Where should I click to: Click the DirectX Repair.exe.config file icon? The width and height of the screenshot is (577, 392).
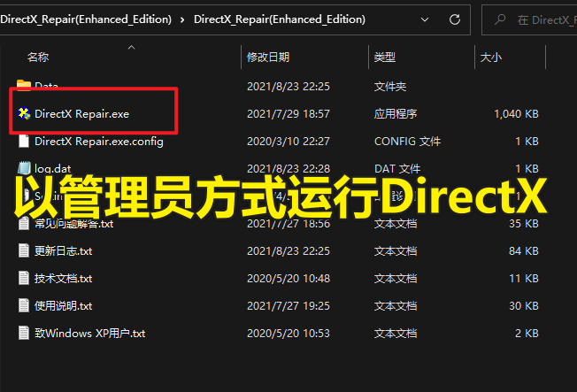(x=24, y=141)
